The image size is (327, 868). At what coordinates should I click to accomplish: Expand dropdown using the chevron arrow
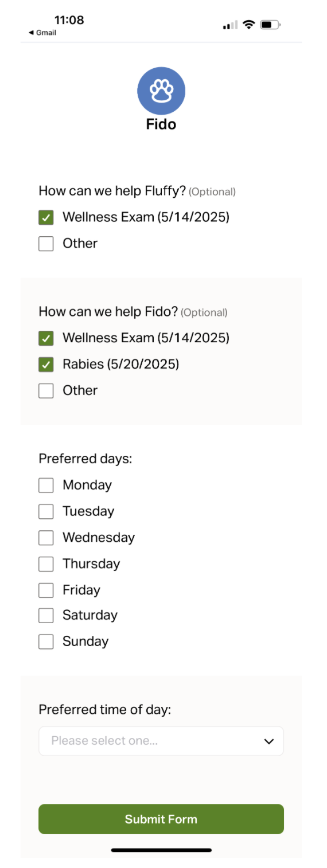(268, 741)
